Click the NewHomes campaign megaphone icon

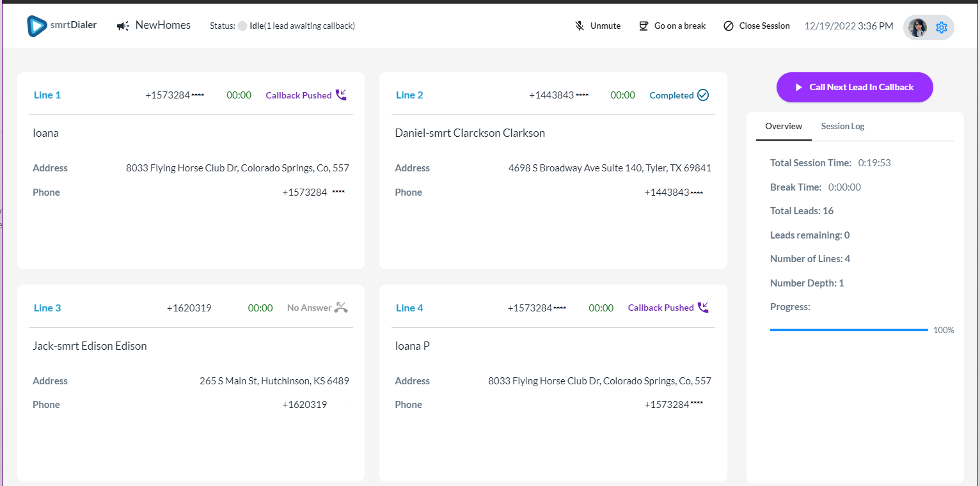pyautogui.click(x=123, y=26)
